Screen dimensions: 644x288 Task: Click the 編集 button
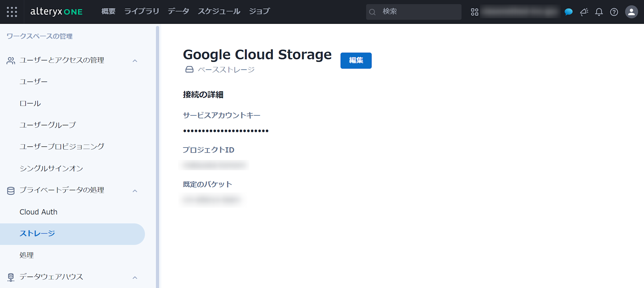(356, 60)
